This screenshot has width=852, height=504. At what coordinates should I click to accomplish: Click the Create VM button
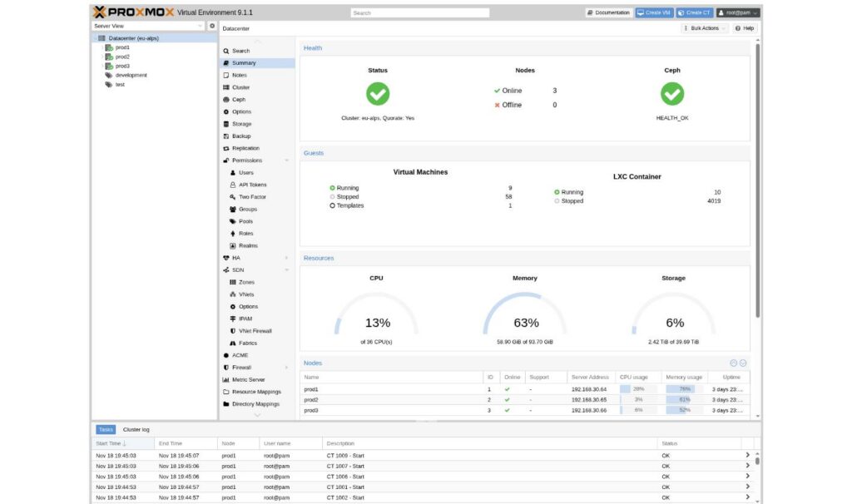[654, 12]
